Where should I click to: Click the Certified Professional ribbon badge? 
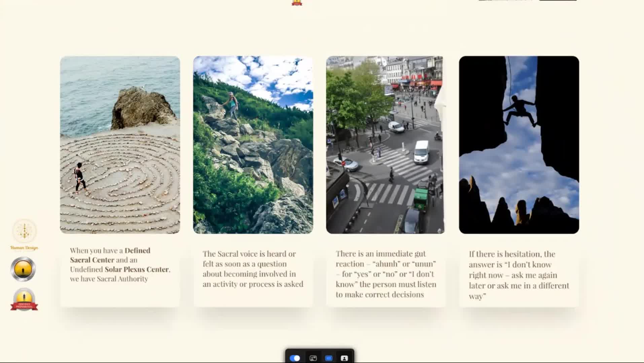tap(24, 300)
